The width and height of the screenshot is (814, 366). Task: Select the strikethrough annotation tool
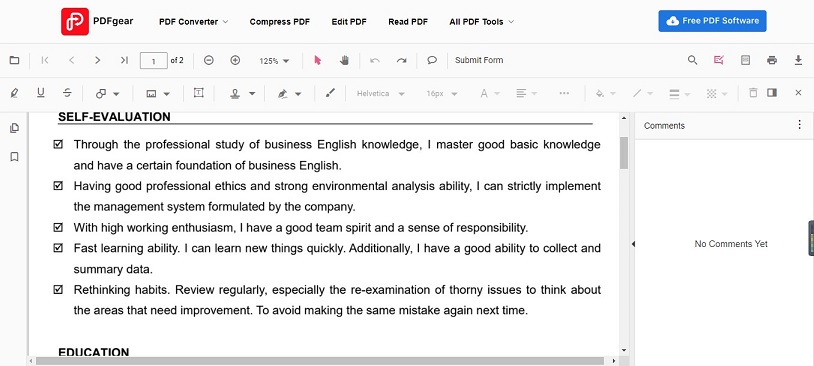pos(67,93)
